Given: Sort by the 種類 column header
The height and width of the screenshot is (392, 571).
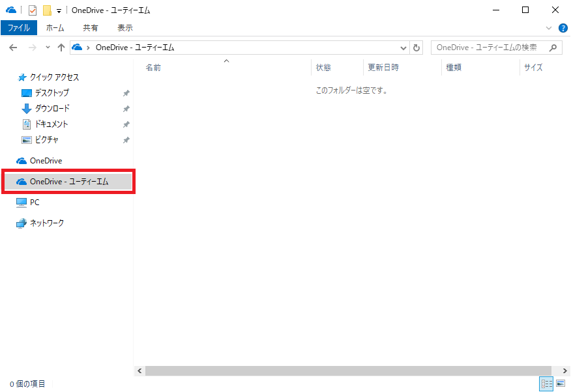Looking at the screenshot, I should (x=454, y=68).
